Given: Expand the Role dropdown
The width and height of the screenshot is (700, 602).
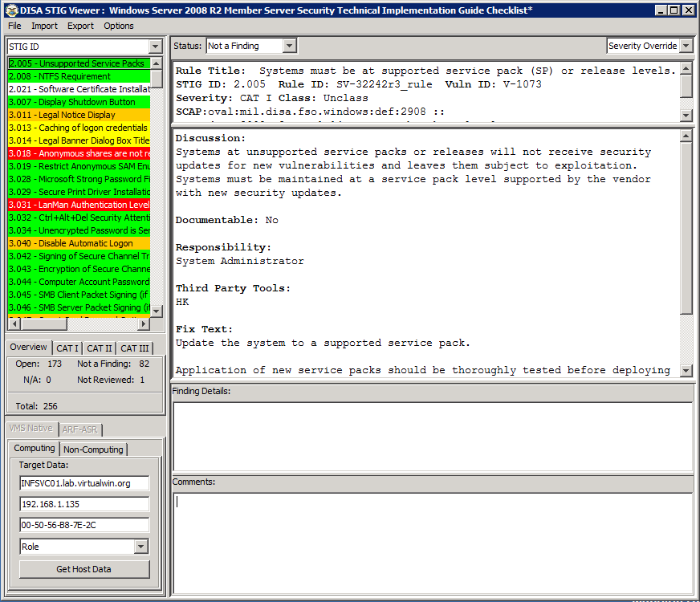Looking at the screenshot, I should (x=140, y=547).
